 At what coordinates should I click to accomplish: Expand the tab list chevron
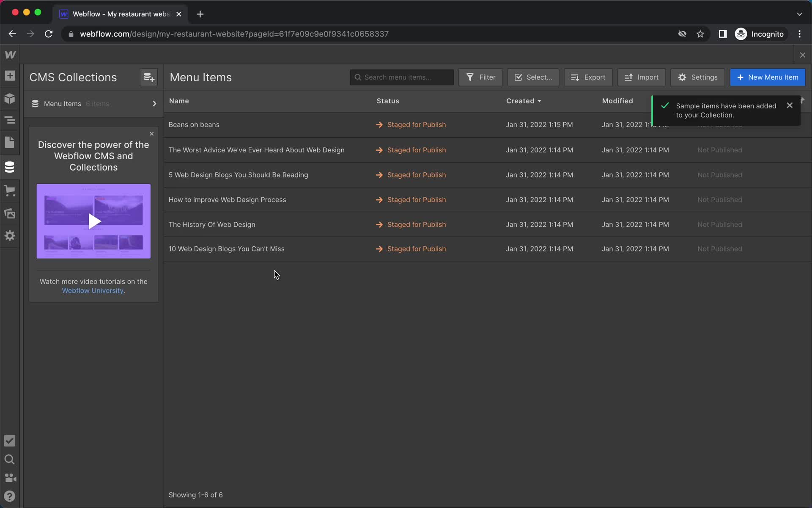pyautogui.click(x=799, y=14)
